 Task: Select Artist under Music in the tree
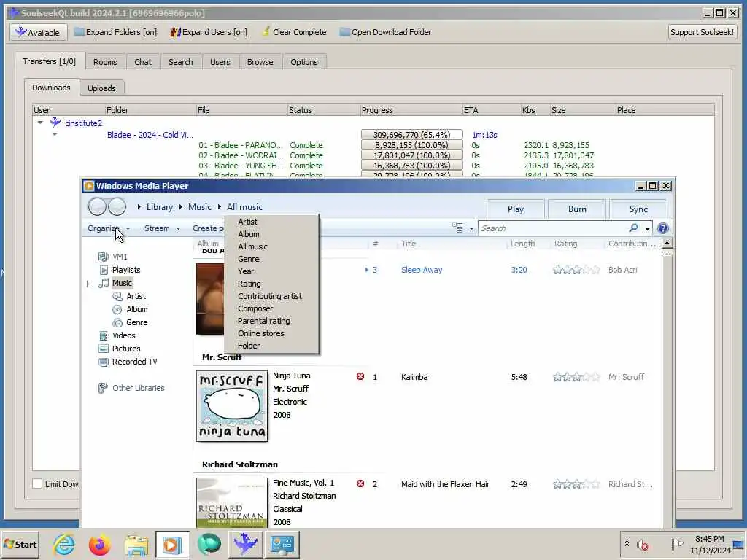click(136, 296)
